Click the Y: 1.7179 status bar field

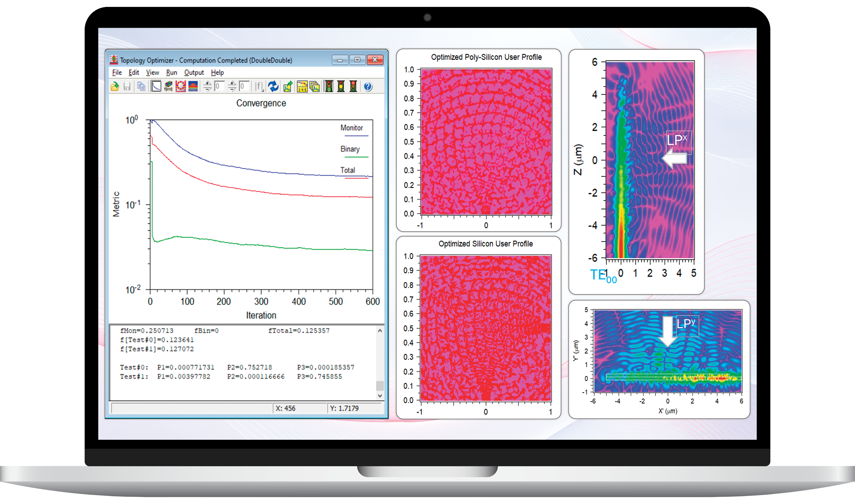click(354, 408)
